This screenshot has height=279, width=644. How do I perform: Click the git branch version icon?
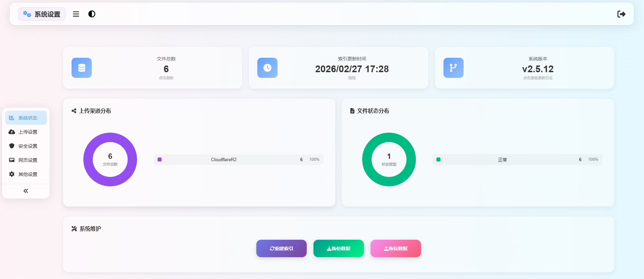coord(453,68)
